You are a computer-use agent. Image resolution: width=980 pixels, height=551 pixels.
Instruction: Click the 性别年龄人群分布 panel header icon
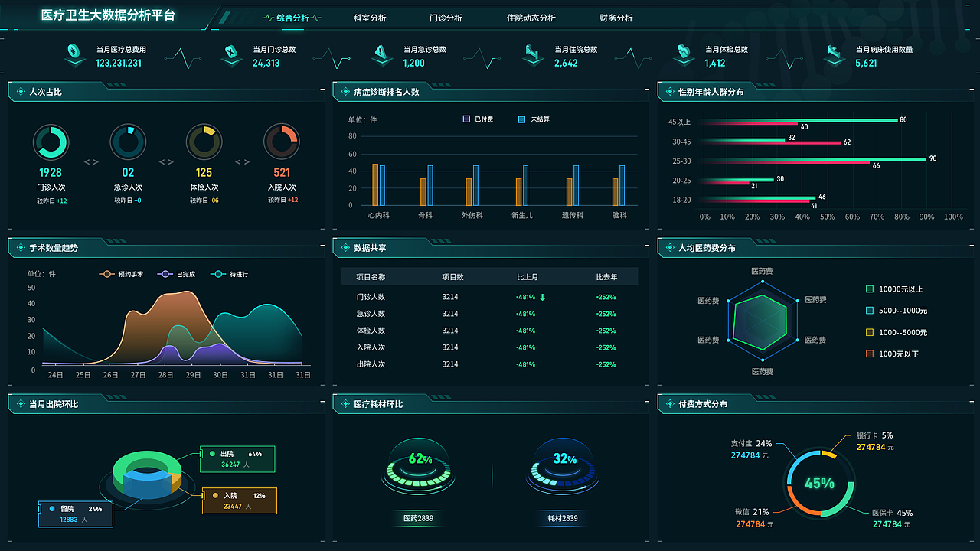669,92
